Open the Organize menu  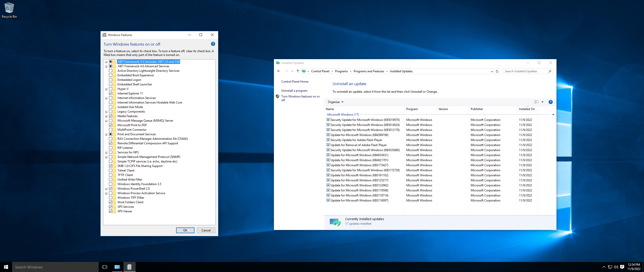point(335,102)
